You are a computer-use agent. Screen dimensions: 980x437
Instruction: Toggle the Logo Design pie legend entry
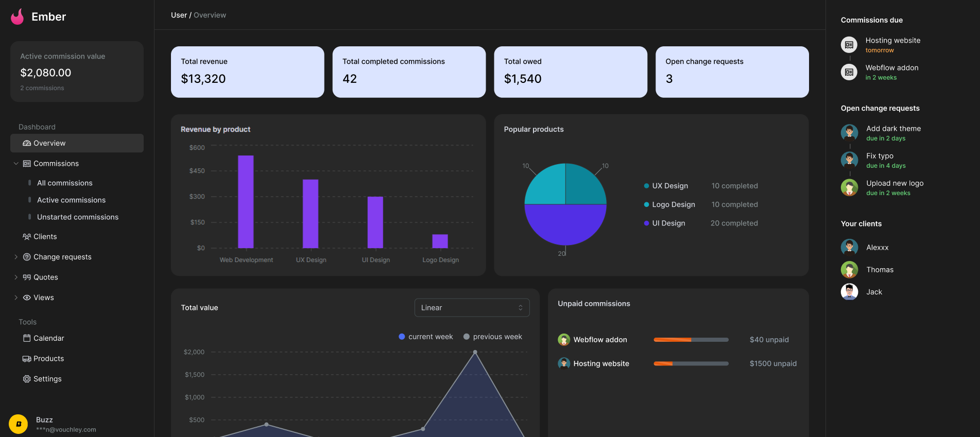[x=669, y=204]
